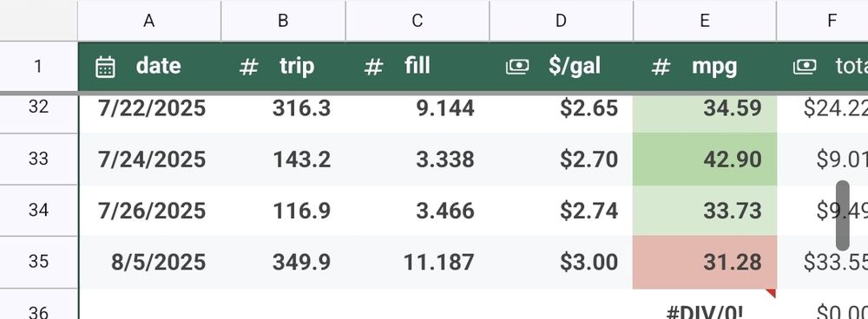This screenshot has width=868, height=319.
Task: Click the currency icon beside total header
Action: [805, 67]
